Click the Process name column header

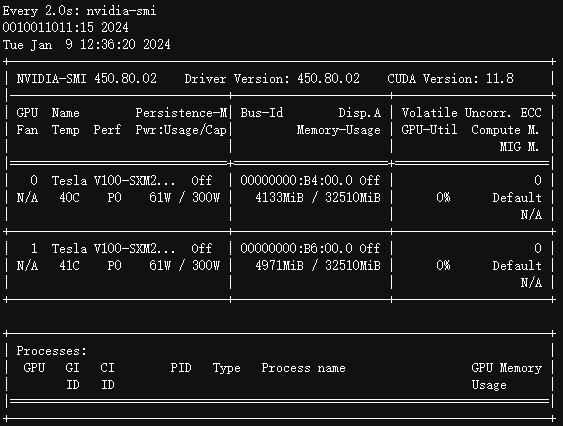pos(303,368)
